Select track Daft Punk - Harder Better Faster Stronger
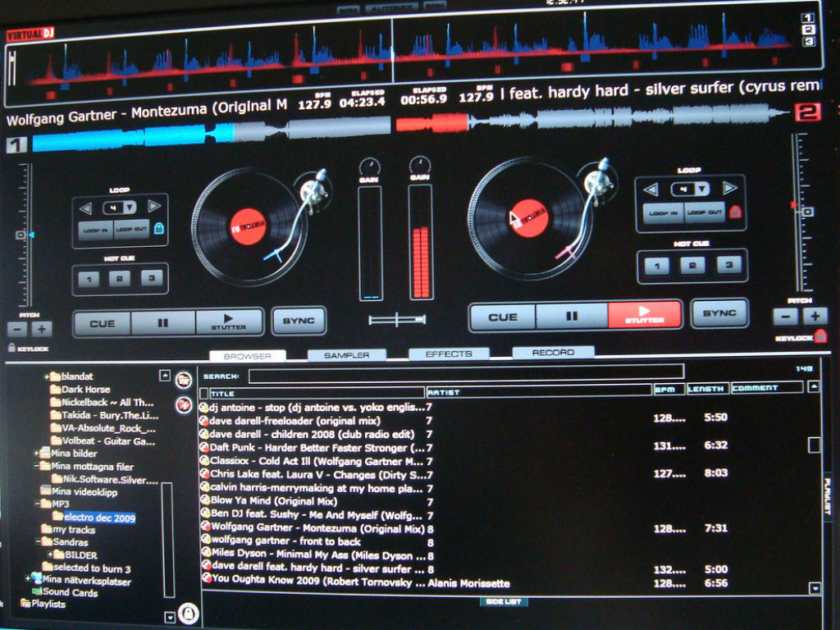Image resolution: width=840 pixels, height=630 pixels. [311, 447]
